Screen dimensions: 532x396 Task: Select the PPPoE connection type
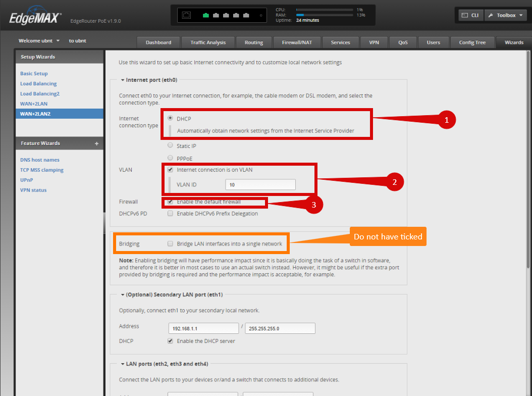[x=170, y=158]
